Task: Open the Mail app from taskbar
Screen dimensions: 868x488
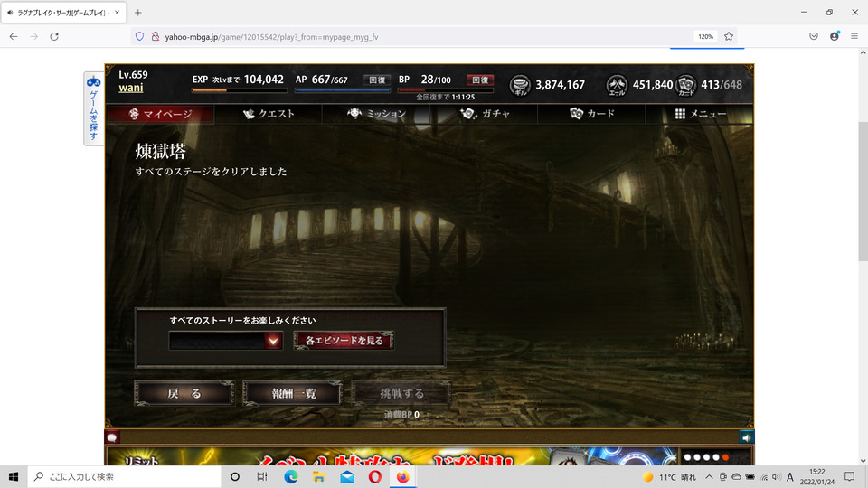Action: (x=347, y=476)
